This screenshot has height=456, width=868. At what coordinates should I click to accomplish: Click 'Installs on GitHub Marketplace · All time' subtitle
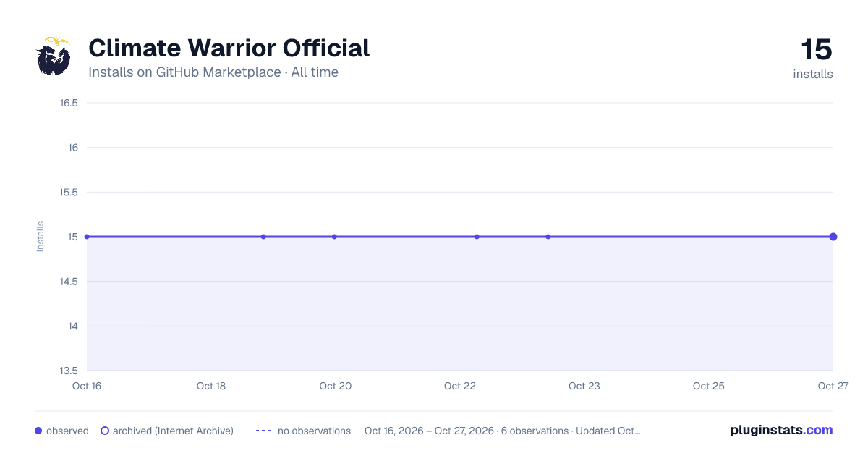(213, 72)
